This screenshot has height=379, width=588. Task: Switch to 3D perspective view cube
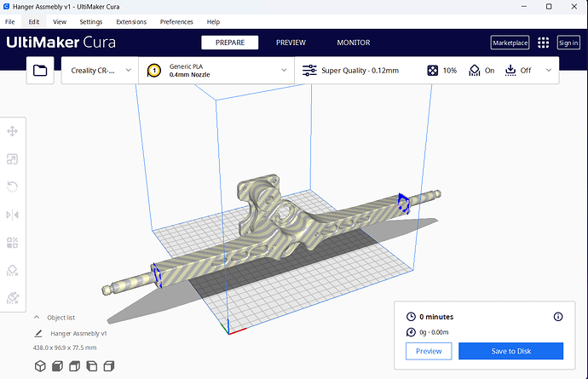point(40,366)
